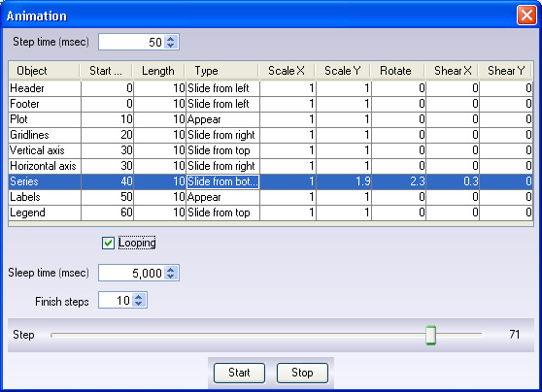
Task: Select Plot row Appear type cell
Action: point(223,119)
